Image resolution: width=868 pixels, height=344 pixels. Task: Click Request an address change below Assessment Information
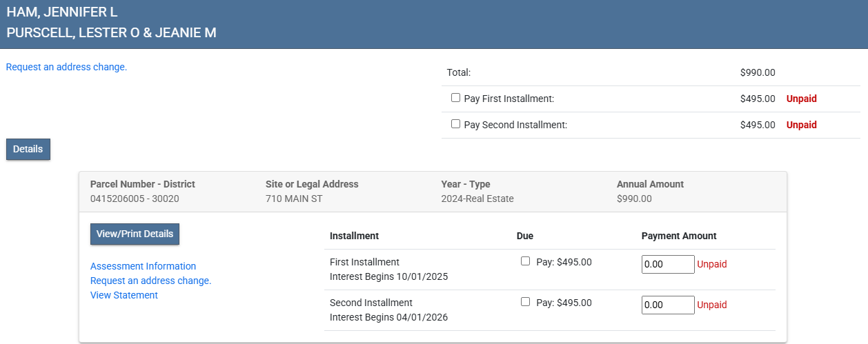(x=150, y=281)
